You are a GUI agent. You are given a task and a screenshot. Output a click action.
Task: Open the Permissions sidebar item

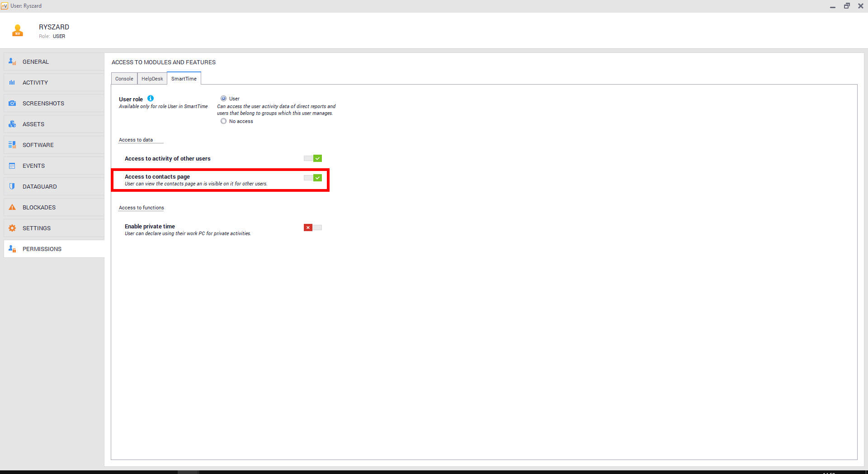[42, 249]
